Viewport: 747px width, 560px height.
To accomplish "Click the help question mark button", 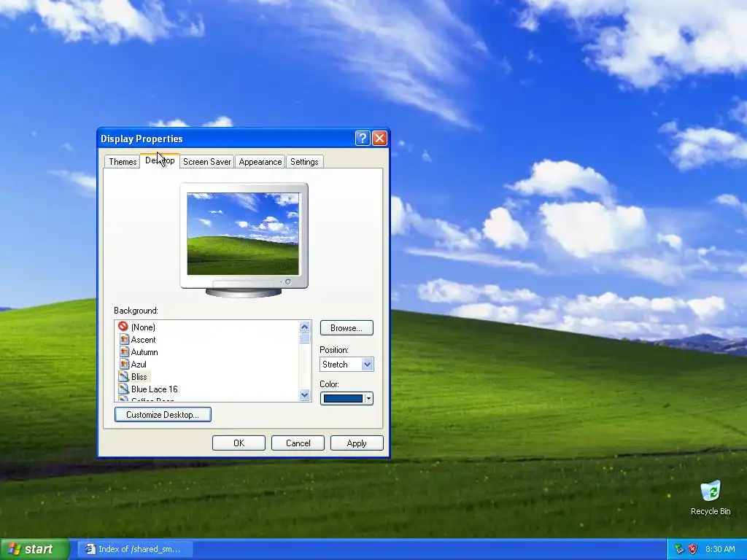I will click(363, 139).
